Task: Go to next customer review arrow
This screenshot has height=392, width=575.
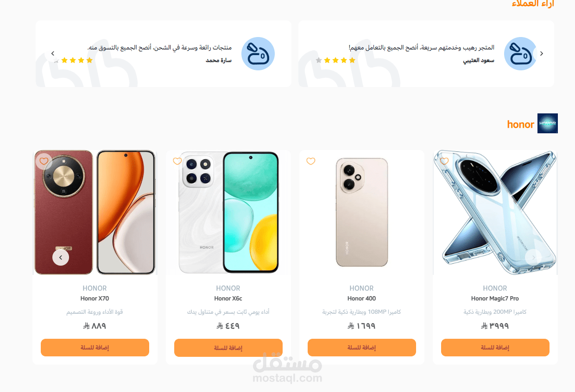Action: tap(541, 54)
